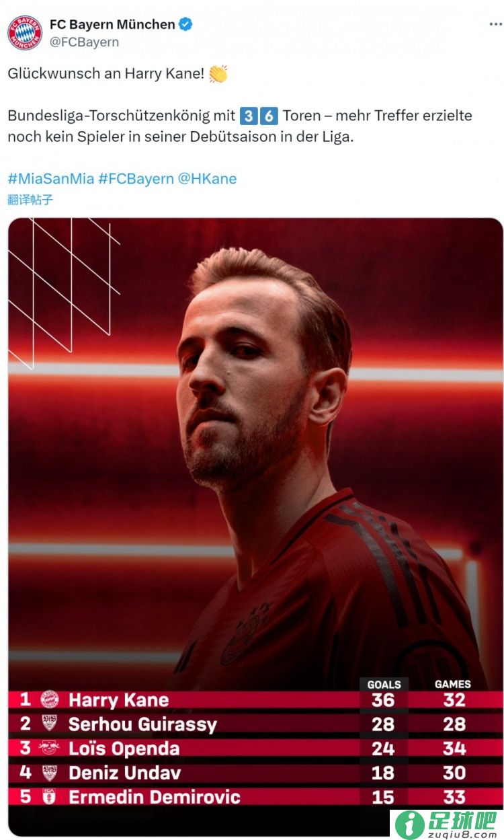Open the #MiaSanMia hashtag

(51, 179)
